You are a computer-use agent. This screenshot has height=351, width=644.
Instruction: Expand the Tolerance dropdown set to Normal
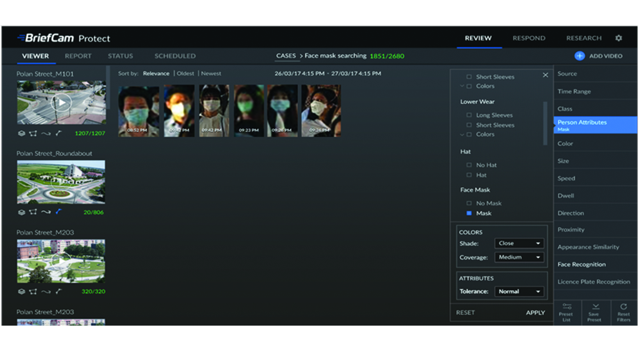click(519, 292)
